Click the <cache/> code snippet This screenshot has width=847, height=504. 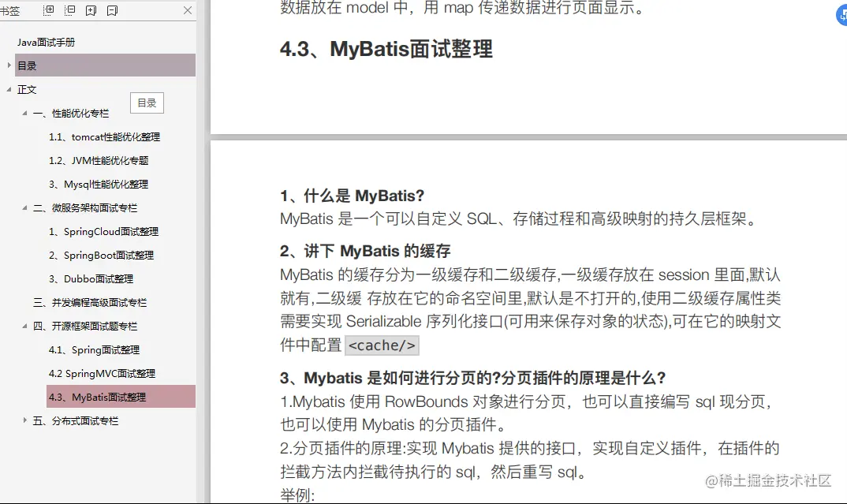tap(382, 345)
